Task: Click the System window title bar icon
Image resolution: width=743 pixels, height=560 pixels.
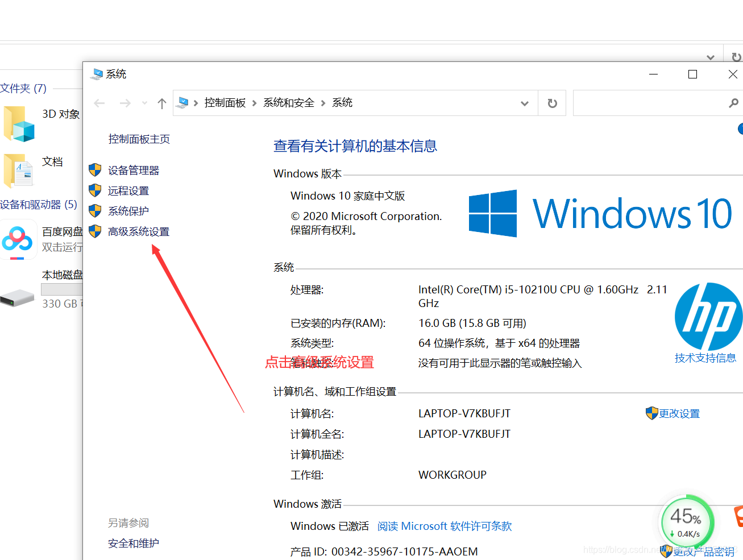Action: tap(97, 74)
